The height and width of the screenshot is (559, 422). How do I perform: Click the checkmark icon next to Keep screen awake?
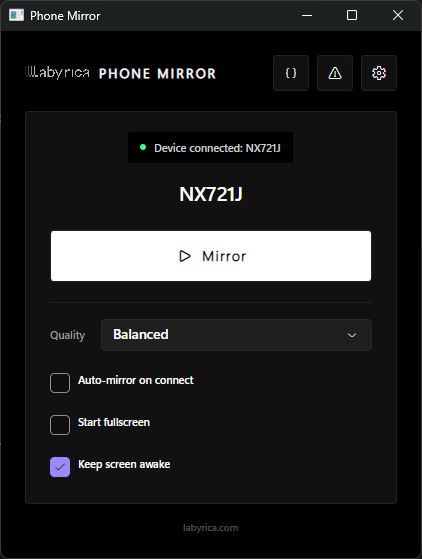pyautogui.click(x=60, y=467)
